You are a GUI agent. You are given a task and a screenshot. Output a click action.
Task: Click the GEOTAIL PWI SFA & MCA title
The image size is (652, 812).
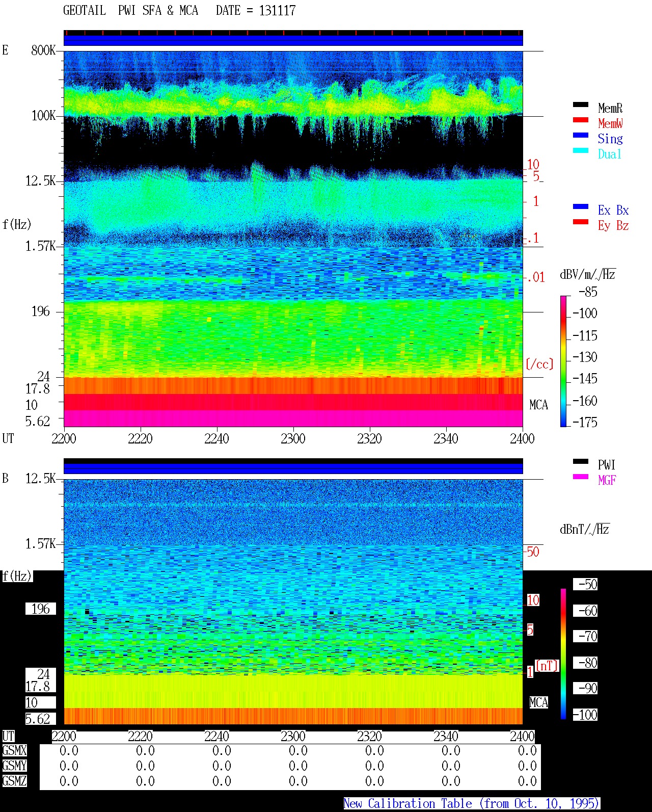point(179,11)
